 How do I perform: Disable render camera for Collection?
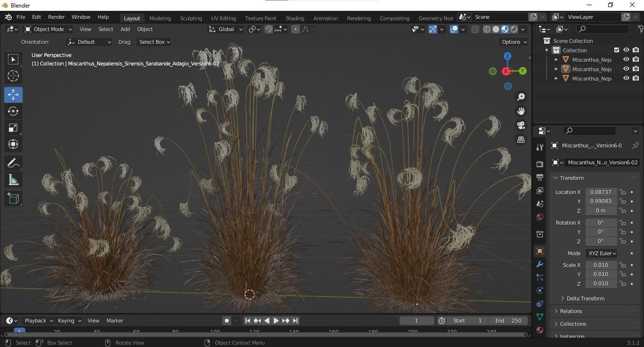[636, 50]
